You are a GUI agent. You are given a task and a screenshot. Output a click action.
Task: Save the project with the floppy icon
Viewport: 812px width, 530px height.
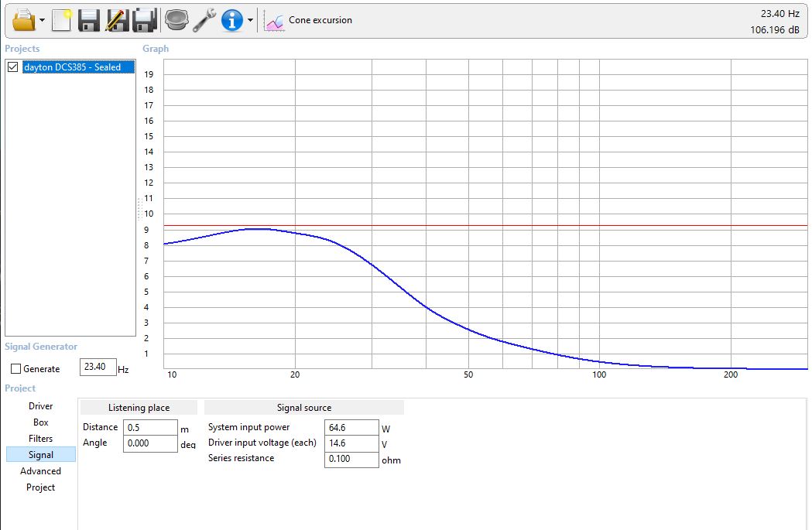coord(88,20)
